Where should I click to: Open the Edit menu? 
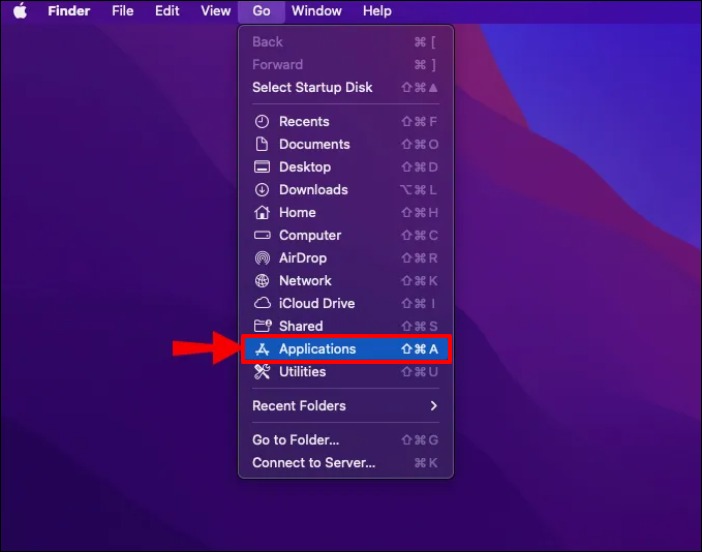tap(167, 11)
